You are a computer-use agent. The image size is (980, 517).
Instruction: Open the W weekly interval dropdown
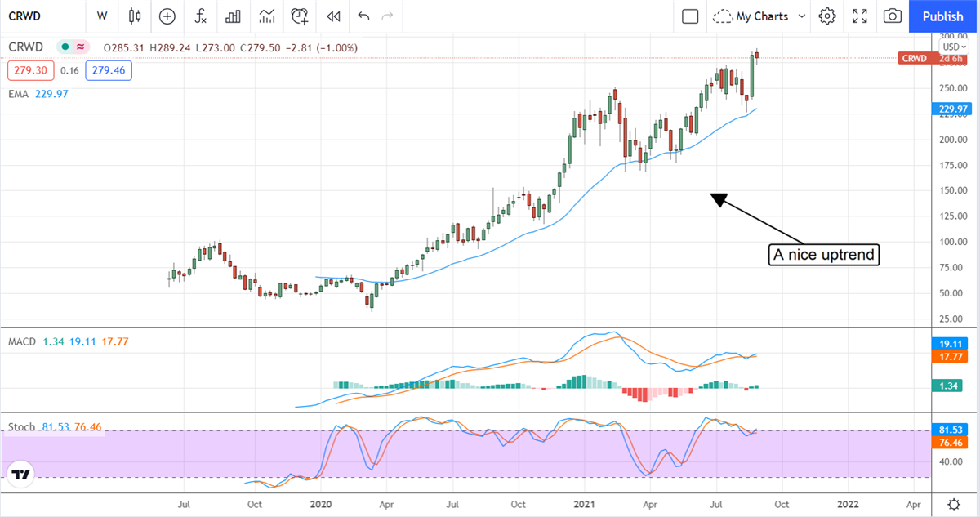(101, 16)
